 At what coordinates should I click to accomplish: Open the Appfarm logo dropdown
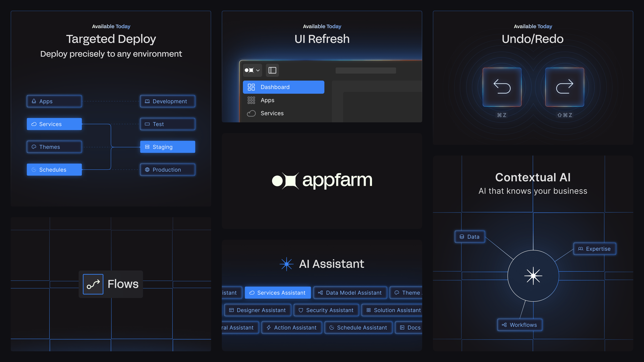coord(252,70)
